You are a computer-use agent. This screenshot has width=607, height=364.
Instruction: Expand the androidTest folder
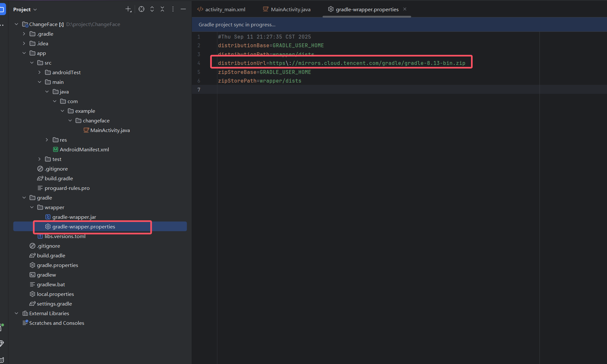40,72
